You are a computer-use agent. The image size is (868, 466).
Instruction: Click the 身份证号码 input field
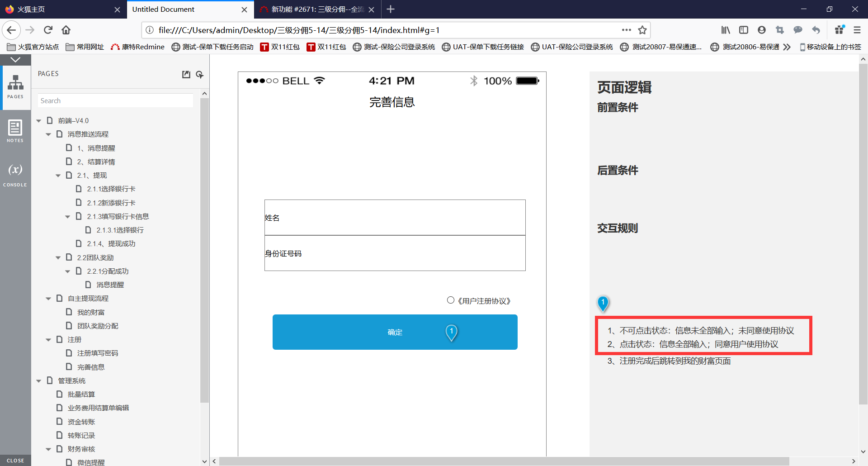[395, 253]
